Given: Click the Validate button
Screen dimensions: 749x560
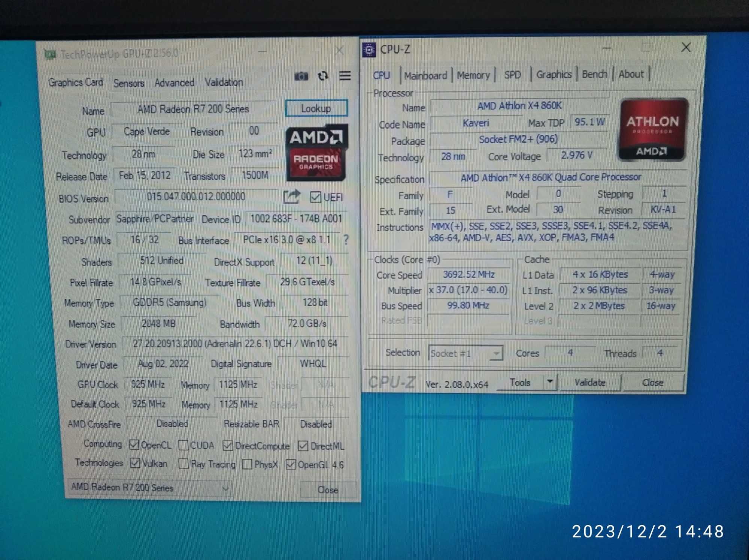Looking at the screenshot, I should [x=590, y=382].
